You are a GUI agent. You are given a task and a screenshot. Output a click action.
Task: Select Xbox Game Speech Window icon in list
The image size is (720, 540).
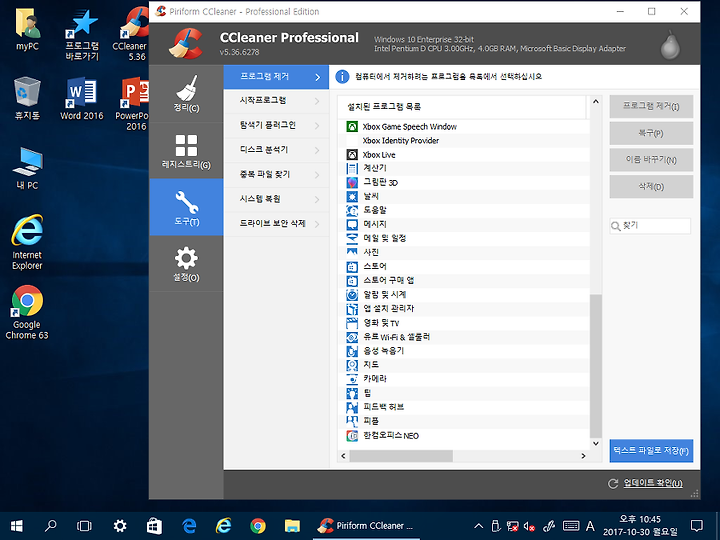(352, 126)
